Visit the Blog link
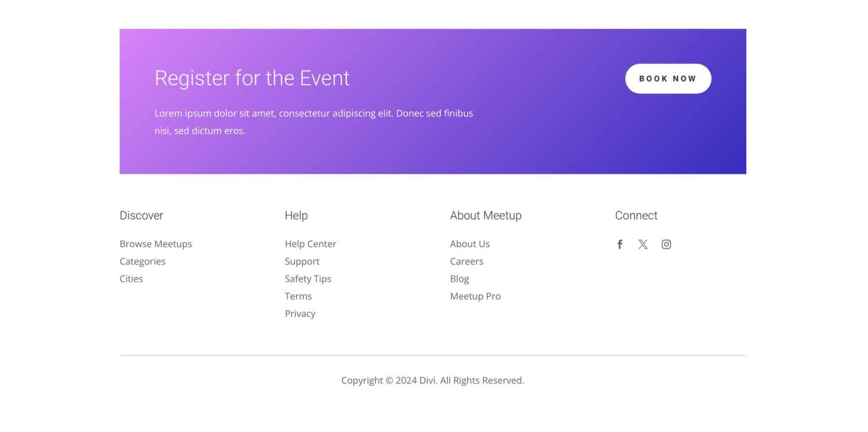 [x=459, y=278]
